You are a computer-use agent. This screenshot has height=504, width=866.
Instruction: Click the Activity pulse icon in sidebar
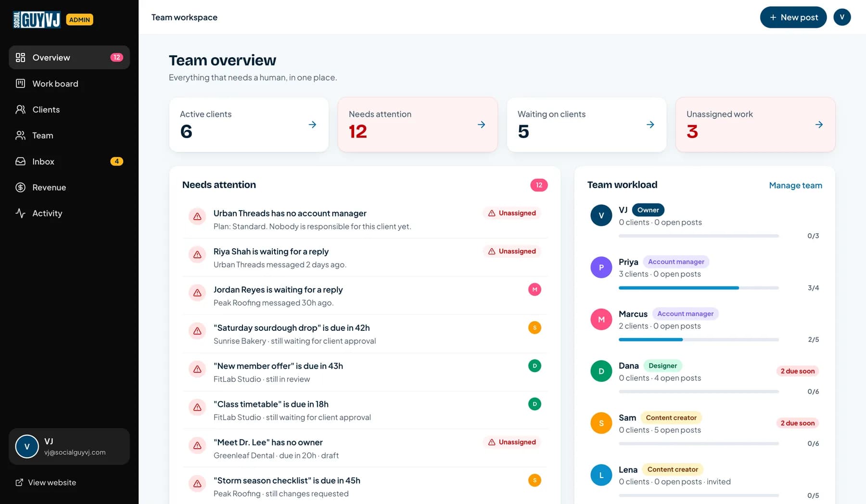[x=20, y=213]
